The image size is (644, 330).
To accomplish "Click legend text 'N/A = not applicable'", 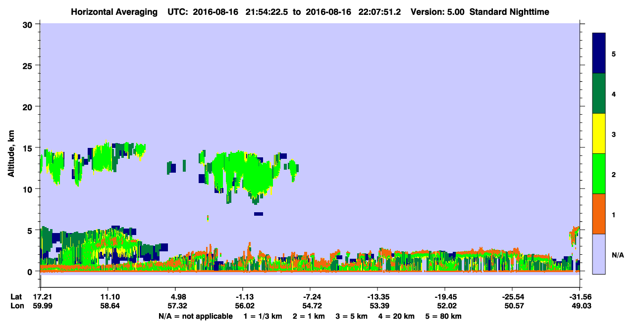I will click(x=196, y=316).
